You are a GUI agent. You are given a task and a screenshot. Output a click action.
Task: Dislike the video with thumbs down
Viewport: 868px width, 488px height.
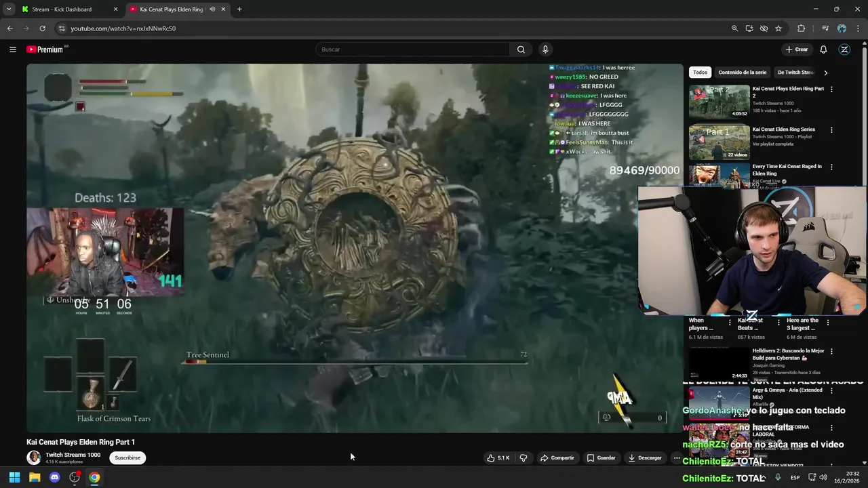point(524,458)
